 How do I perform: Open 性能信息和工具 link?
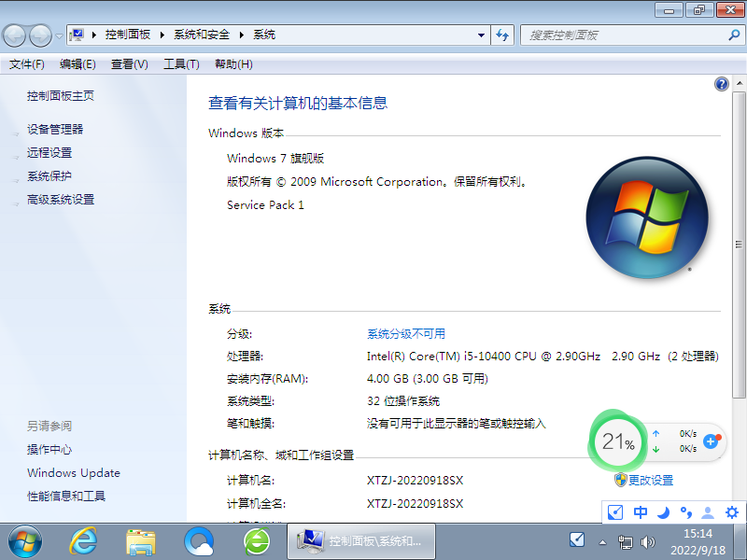pos(66,497)
